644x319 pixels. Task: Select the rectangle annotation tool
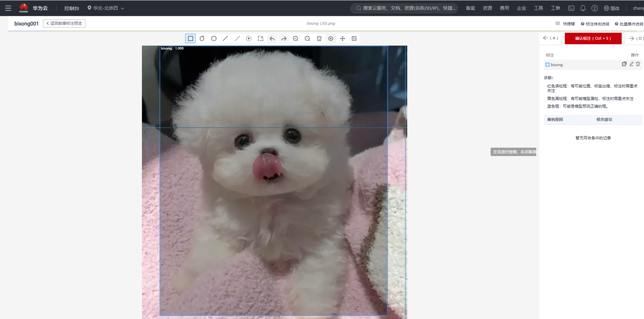(x=190, y=39)
